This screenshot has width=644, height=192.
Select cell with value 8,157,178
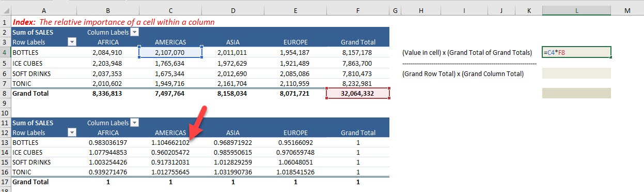(357, 52)
